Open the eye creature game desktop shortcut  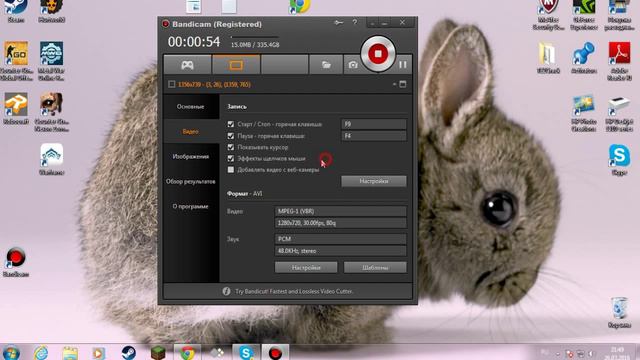51,112
